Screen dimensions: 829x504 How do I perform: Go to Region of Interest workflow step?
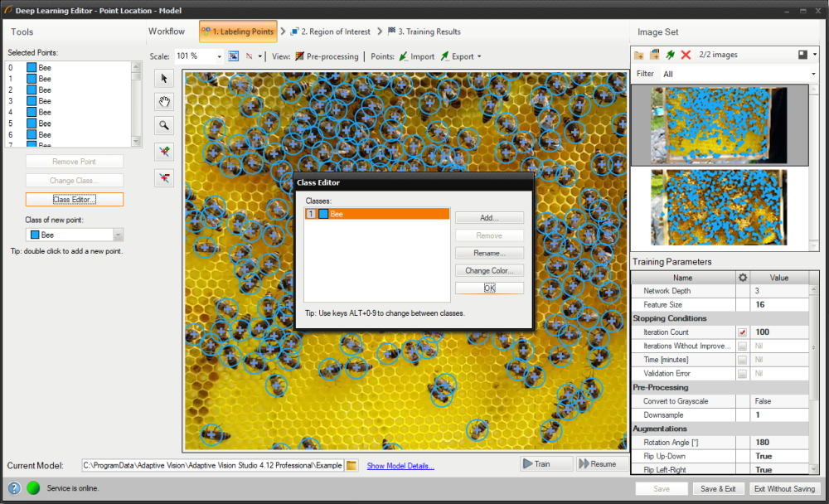tap(330, 31)
